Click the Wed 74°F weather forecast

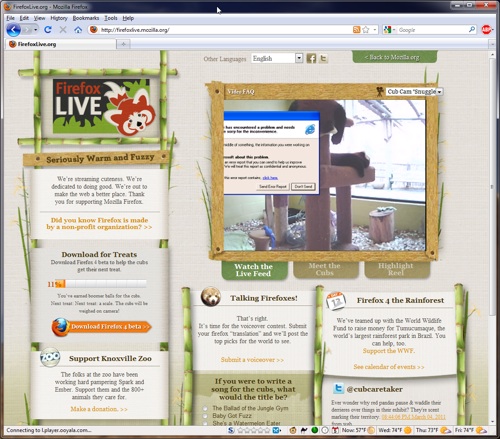395,430
